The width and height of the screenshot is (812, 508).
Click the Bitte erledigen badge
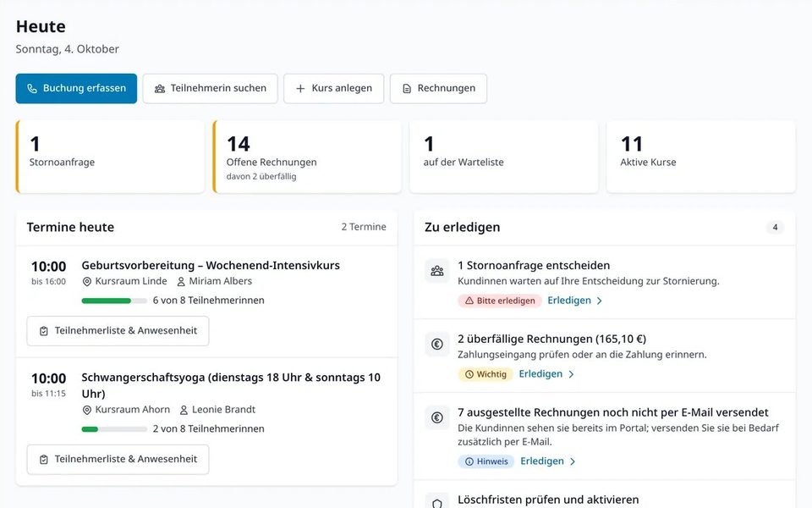point(500,301)
